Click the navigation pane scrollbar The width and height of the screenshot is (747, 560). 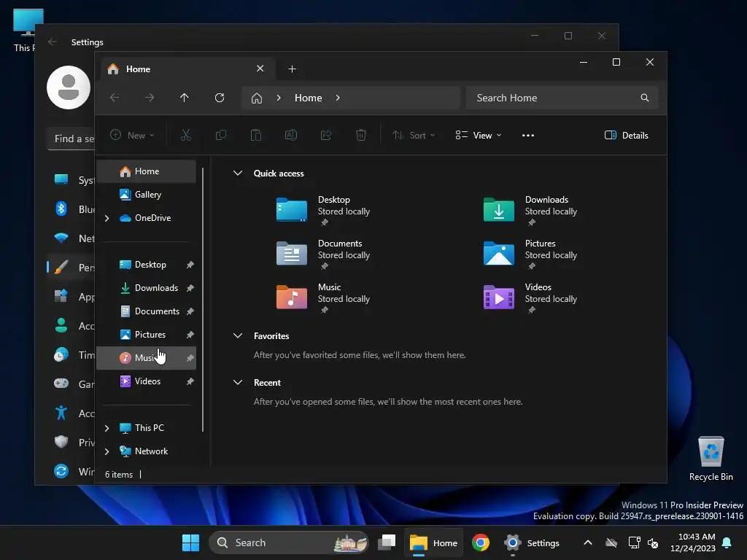click(204, 300)
